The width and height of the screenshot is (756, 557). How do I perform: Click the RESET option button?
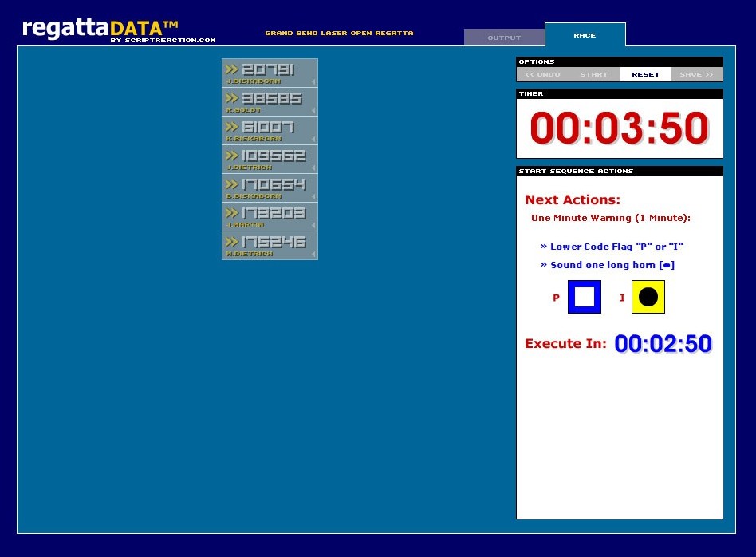coord(646,74)
